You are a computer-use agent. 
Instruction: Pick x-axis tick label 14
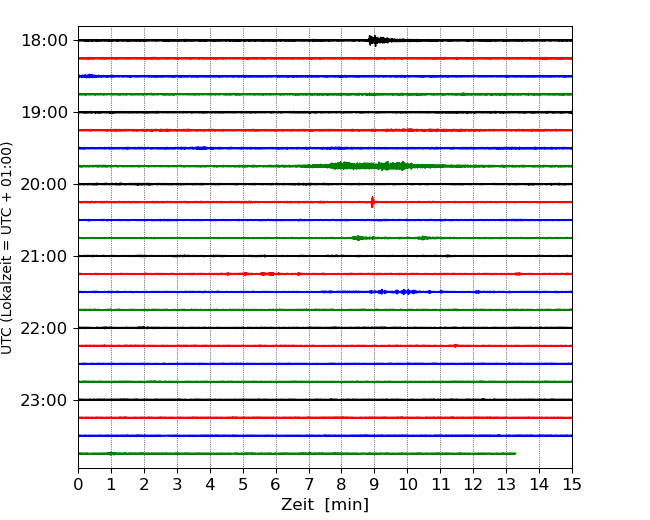click(x=539, y=484)
